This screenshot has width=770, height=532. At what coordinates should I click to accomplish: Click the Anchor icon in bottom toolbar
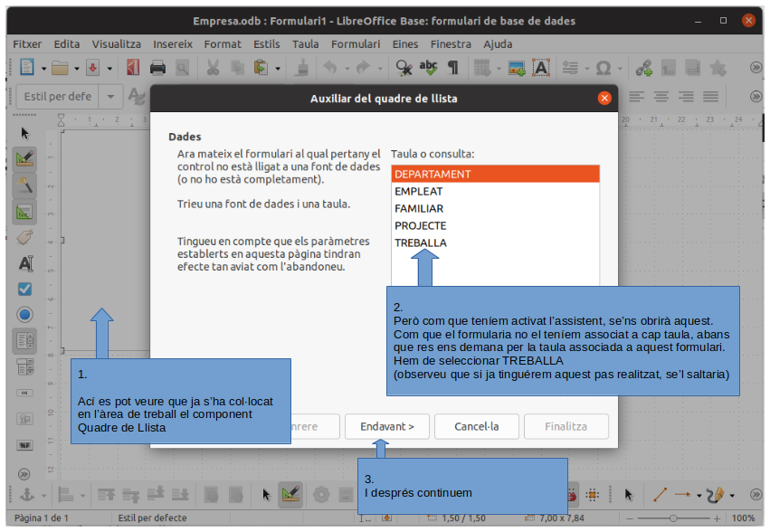pyautogui.click(x=26, y=495)
